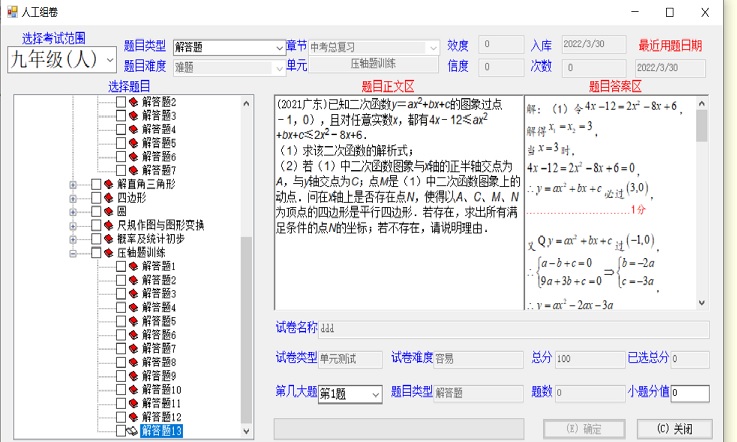This screenshot has height=442, width=737.
Task: Check the box next to 解答题1
Action: click(x=121, y=266)
